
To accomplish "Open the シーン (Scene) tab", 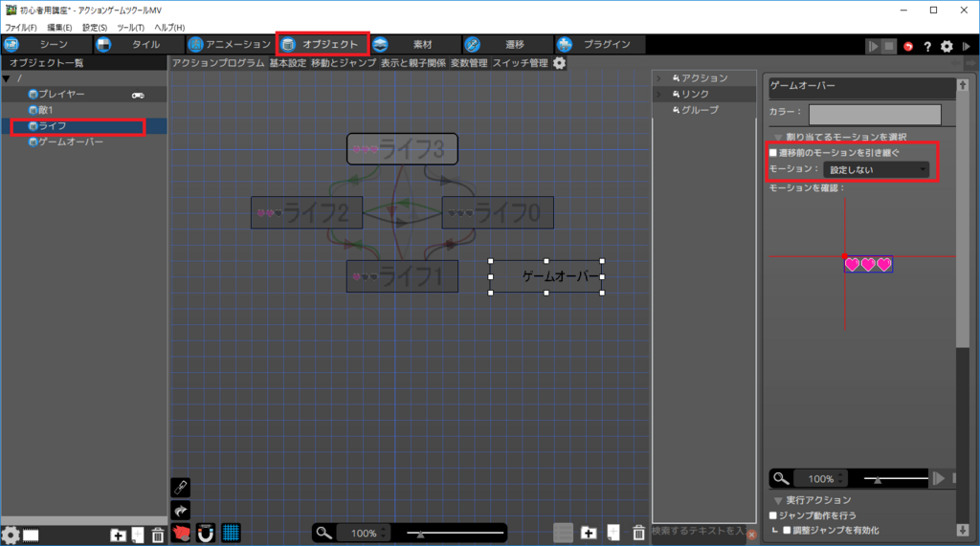I will tap(47, 44).
